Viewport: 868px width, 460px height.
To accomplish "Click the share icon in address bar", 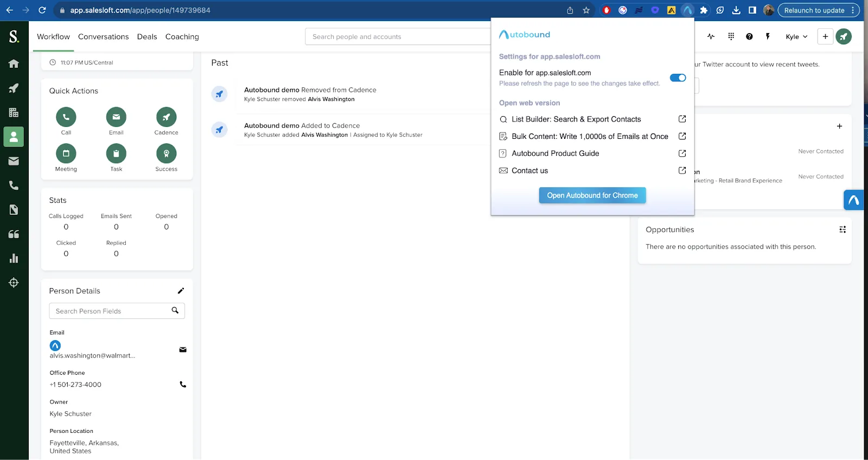I will (570, 10).
